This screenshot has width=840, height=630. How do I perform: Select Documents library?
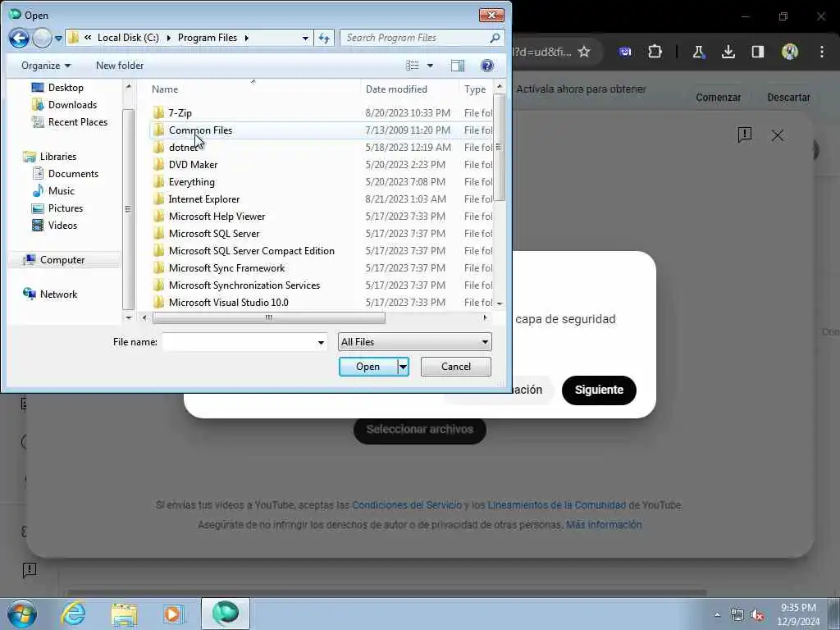pos(73,174)
